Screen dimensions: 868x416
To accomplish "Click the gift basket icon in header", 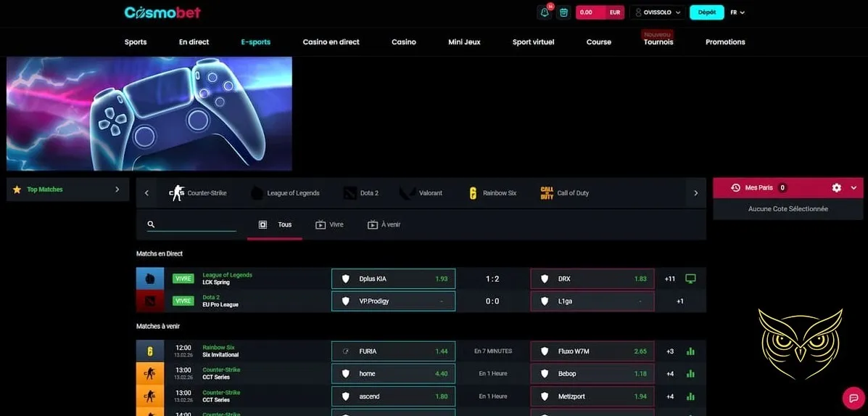I will pyautogui.click(x=563, y=12).
